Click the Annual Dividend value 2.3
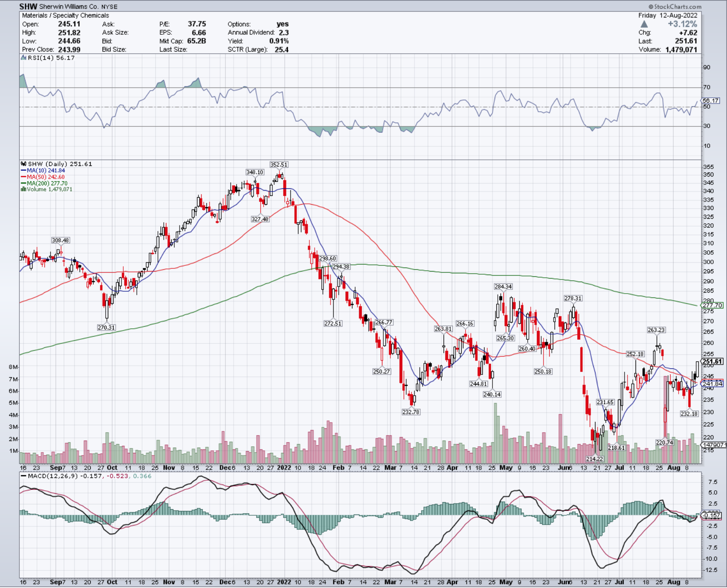The width and height of the screenshot is (727, 588). click(x=284, y=33)
